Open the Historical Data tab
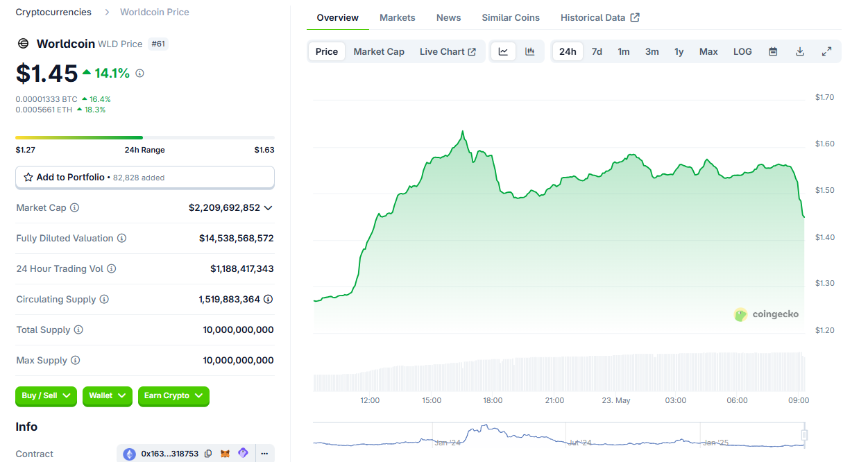Viewport: 868px width, 462px height. [x=600, y=17]
